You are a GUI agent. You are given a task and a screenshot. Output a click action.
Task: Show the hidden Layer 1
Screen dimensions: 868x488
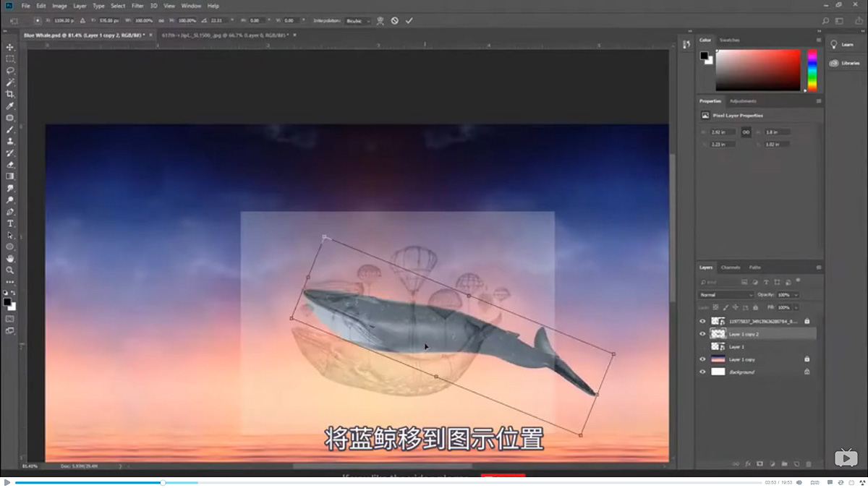pyautogui.click(x=702, y=346)
